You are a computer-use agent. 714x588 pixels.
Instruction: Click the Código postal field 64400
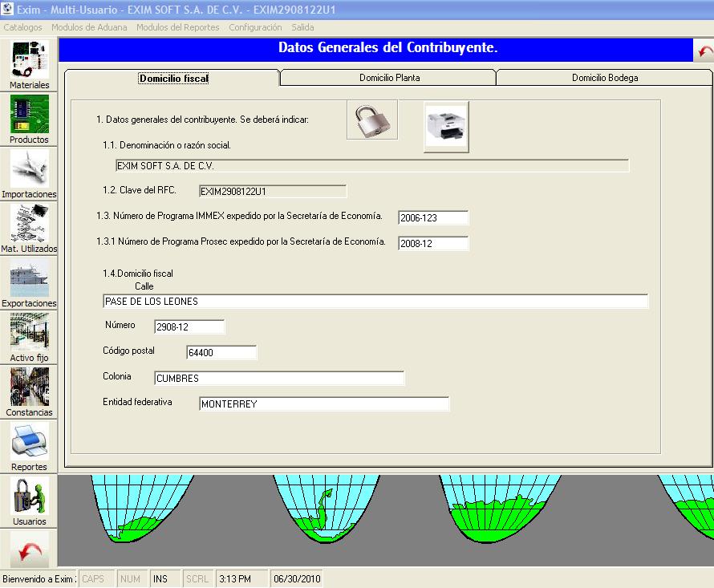(x=221, y=352)
